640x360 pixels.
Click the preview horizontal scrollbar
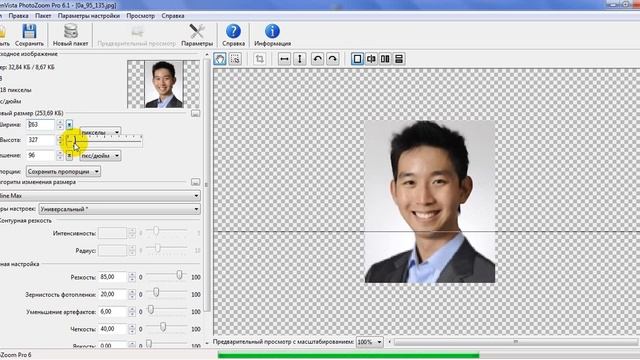(x=516, y=342)
